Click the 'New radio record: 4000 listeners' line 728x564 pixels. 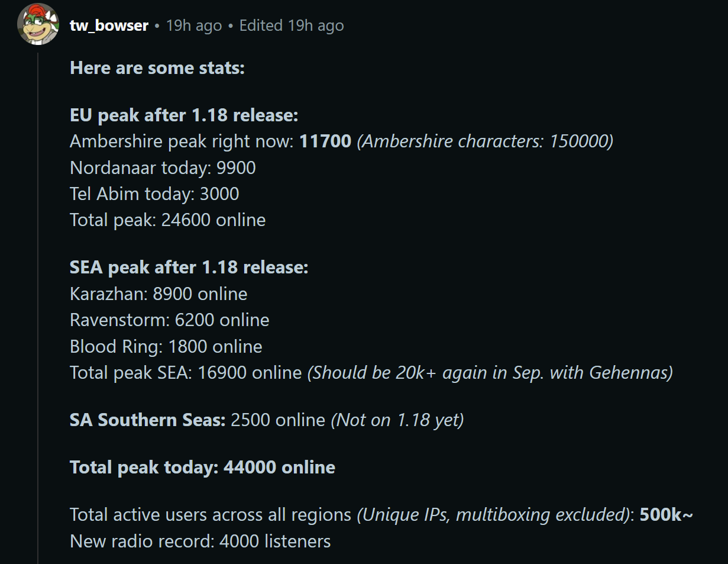point(200,541)
